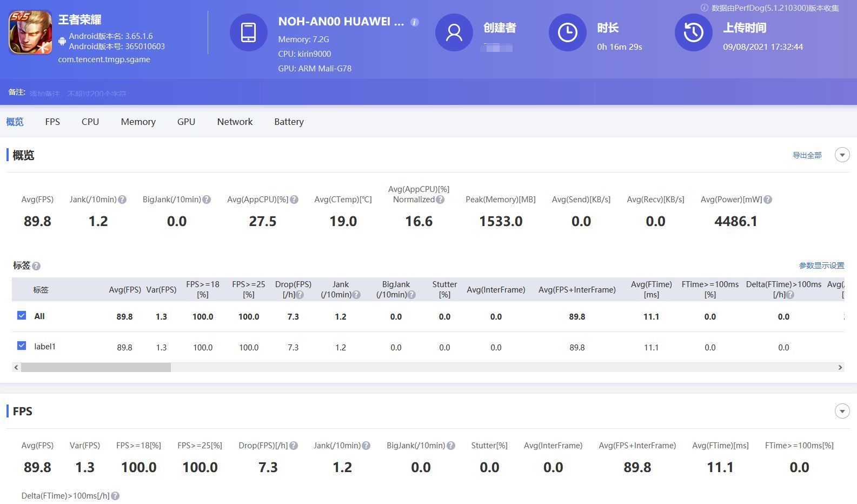Click the device phone icon in header
Viewport: 857px width, 504px height.
pos(248,32)
